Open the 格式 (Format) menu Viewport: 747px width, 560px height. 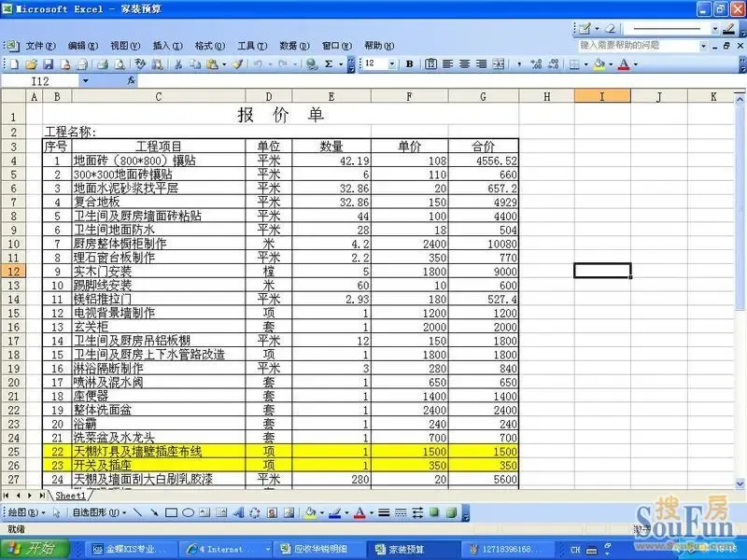209,46
